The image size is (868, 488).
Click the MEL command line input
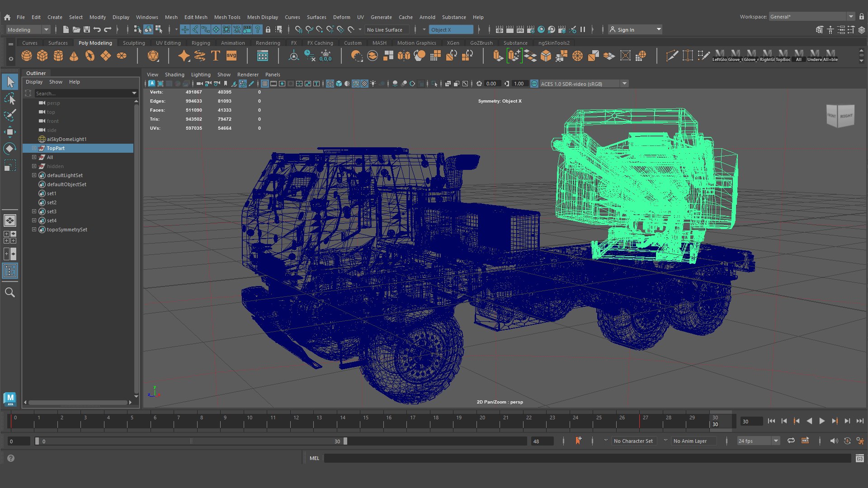point(587,458)
